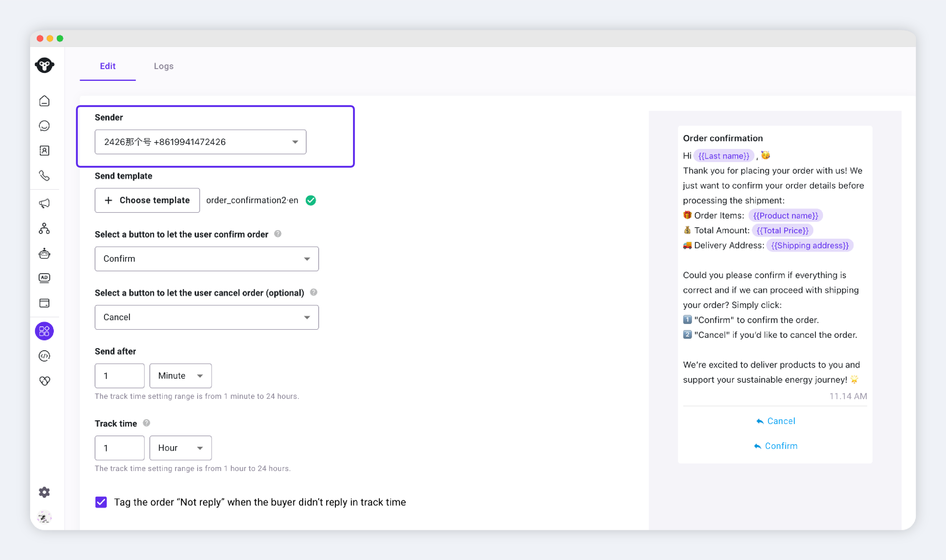This screenshot has height=560, width=946.
Task: Select the Edit tab
Action: (x=108, y=66)
